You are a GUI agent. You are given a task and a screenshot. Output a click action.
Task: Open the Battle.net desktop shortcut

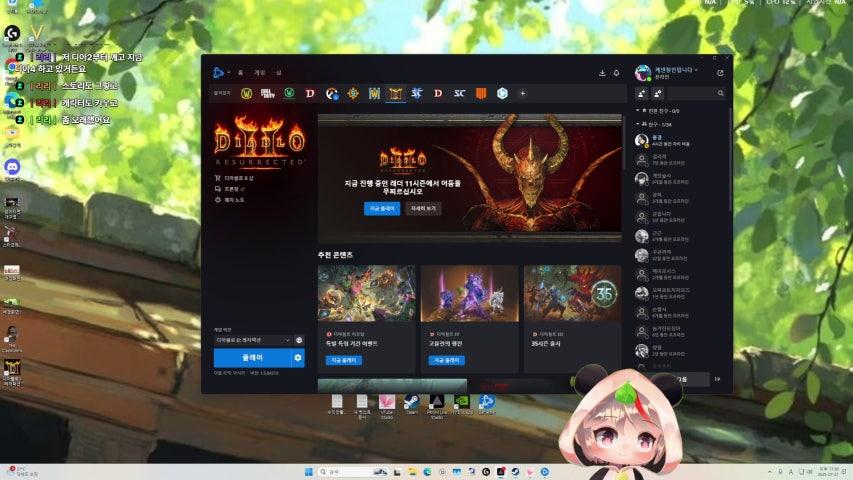point(486,405)
